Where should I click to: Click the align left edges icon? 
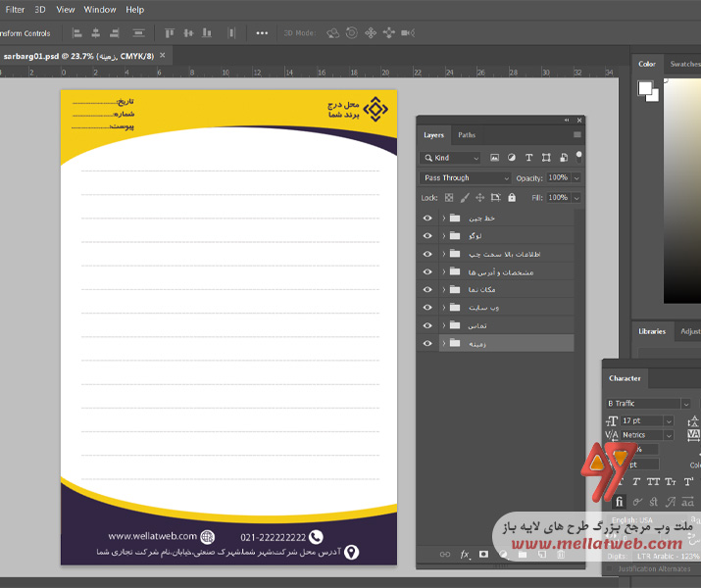(x=76, y=33)
